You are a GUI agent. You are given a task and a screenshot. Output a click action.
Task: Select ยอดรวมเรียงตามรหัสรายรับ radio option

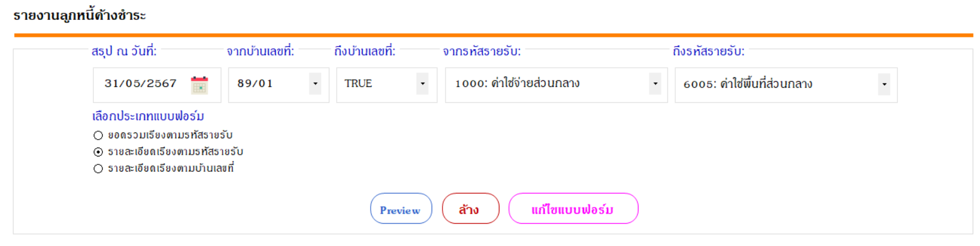[x=98, y=135]
